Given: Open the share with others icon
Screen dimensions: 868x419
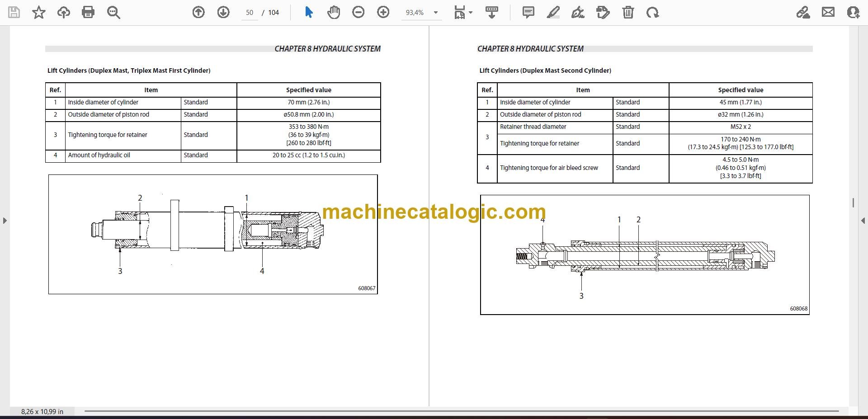Looking at the screenshot, I should 853,12.
